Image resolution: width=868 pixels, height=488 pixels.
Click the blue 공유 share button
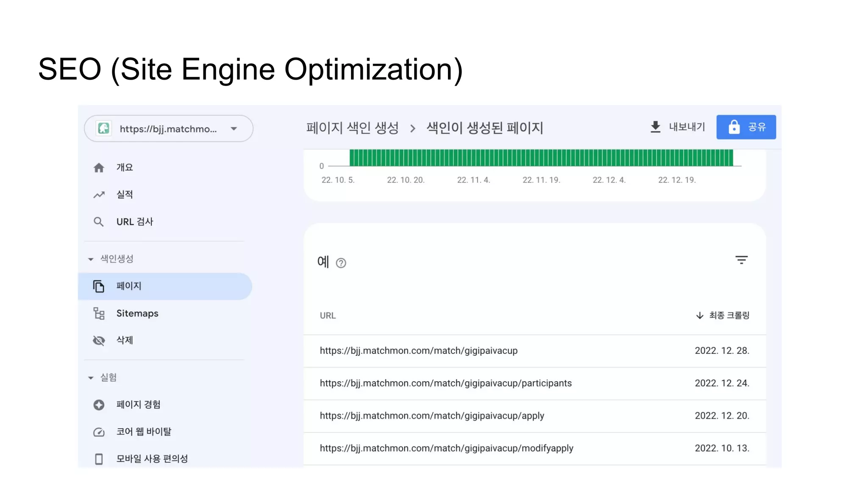coord(746,127)
